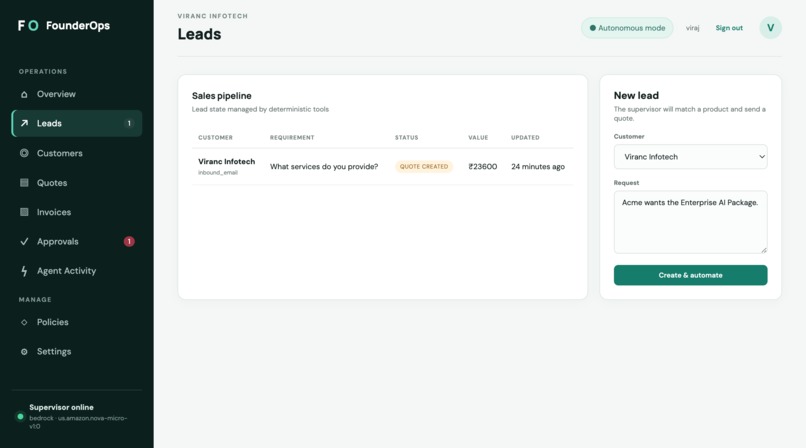The height and width of the screenshot is (448, 806).
Task: Click the Create & automate button
Action: pos(690,275)
